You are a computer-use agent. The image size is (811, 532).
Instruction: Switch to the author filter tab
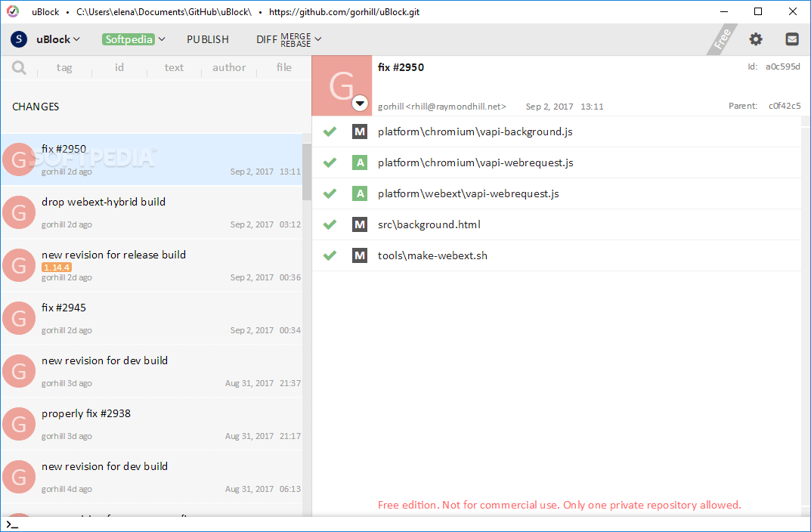tap(229, 67)
